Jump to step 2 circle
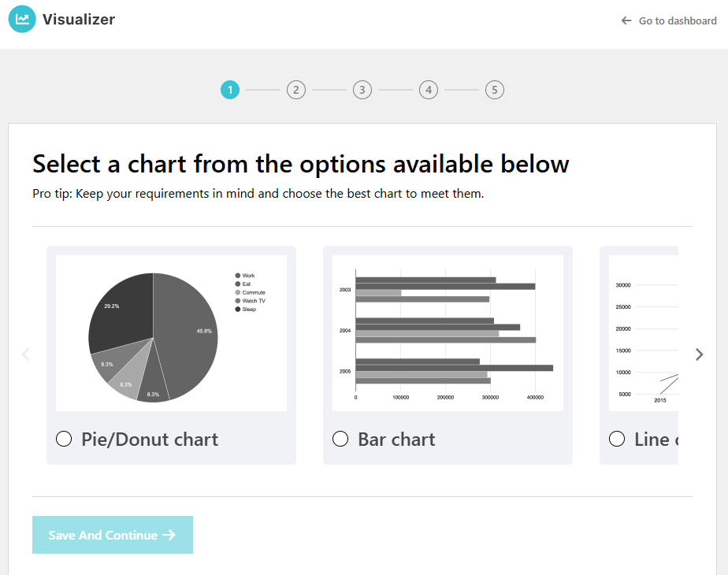 pyautogui.click(x=296, y=90)
